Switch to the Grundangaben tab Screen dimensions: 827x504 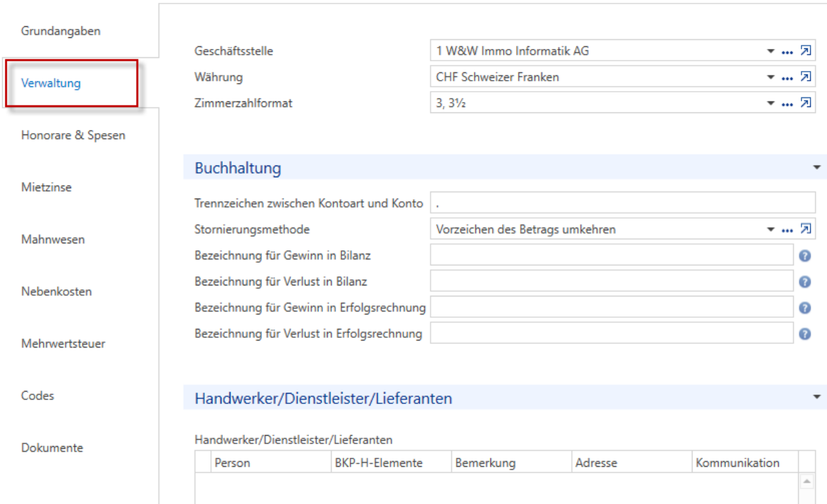(x=61, y=31)
